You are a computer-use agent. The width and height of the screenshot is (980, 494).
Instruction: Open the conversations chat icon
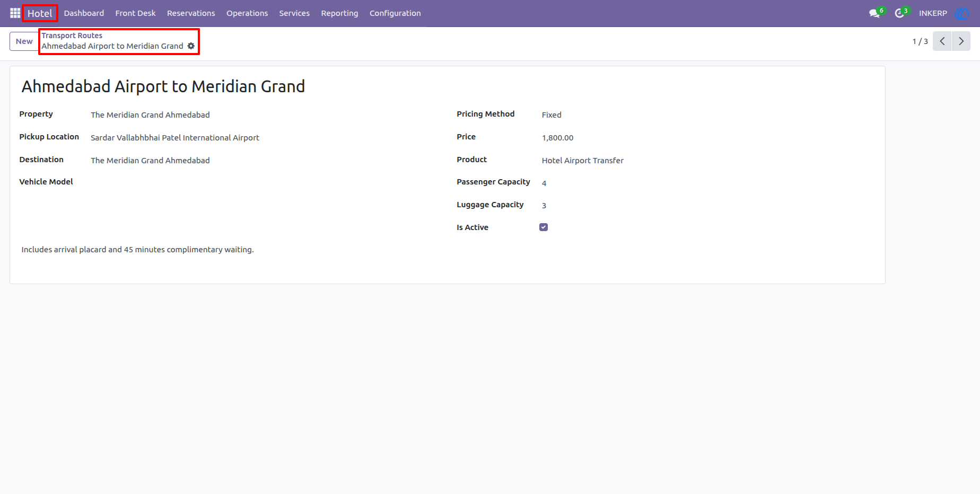[874, 13]
